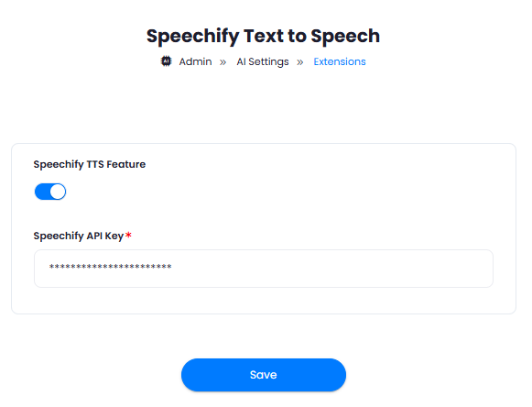532x407 pixels.
Task: Click the masked asterisks in the API key field
Action: 110,267
